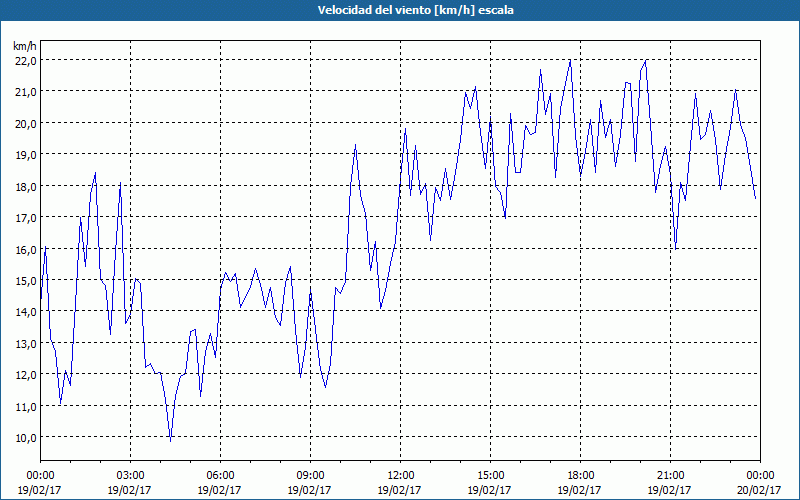Click the '12:00' time label
This screenshot has width=800, height=500.
pos(401,476)
